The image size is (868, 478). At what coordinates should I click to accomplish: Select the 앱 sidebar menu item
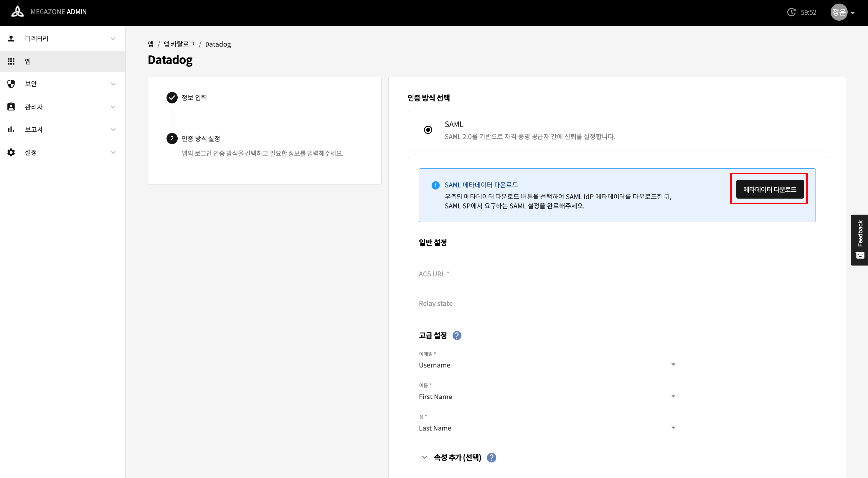point(63,61)
